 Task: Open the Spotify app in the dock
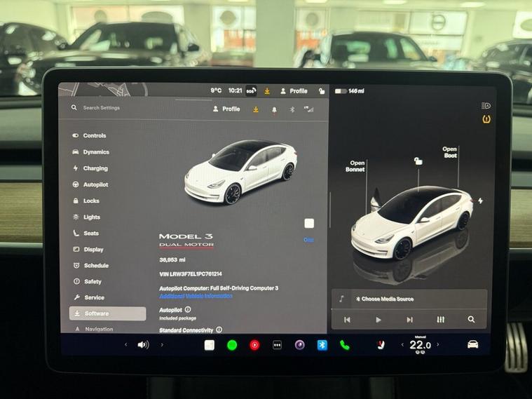tap(232, 345)
